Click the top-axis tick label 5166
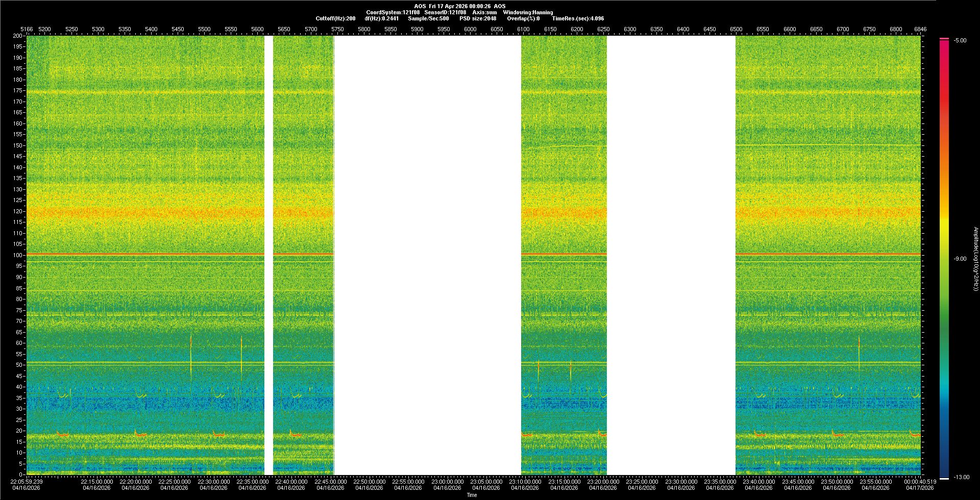This screenshot has height=500, width=980. tap(27, 29)
